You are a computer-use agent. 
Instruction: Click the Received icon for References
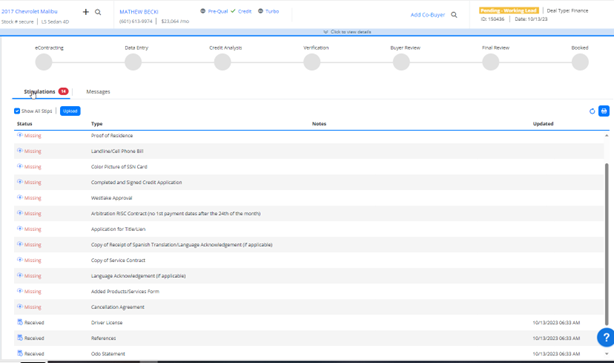coord(20,338)
